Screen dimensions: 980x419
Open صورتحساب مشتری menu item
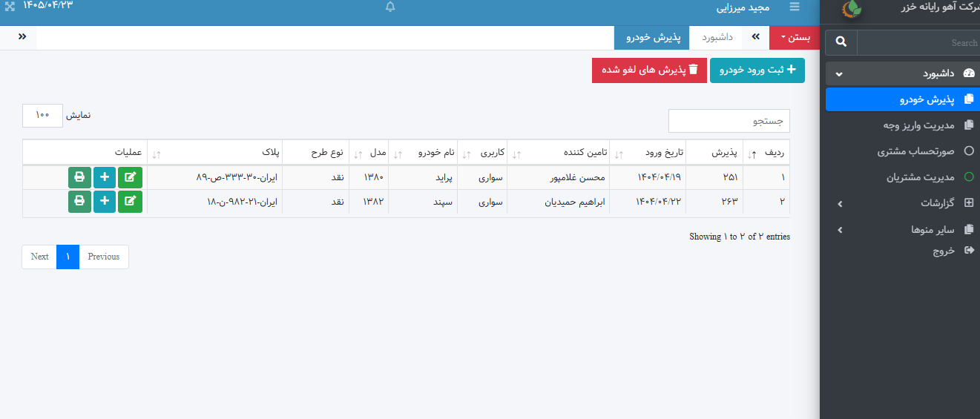coord(903,151)
